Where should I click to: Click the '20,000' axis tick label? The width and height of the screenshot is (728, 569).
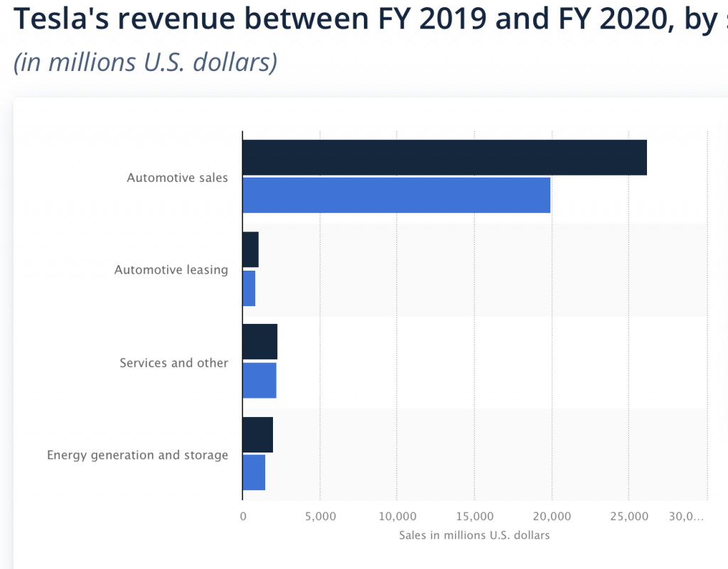point(552,516)
